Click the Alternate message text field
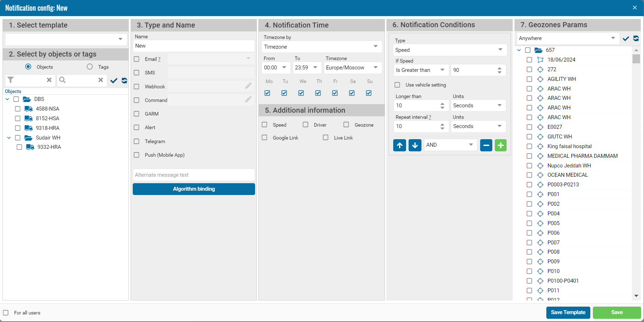This screenshot has width=644, height=322. click(194, 175)
